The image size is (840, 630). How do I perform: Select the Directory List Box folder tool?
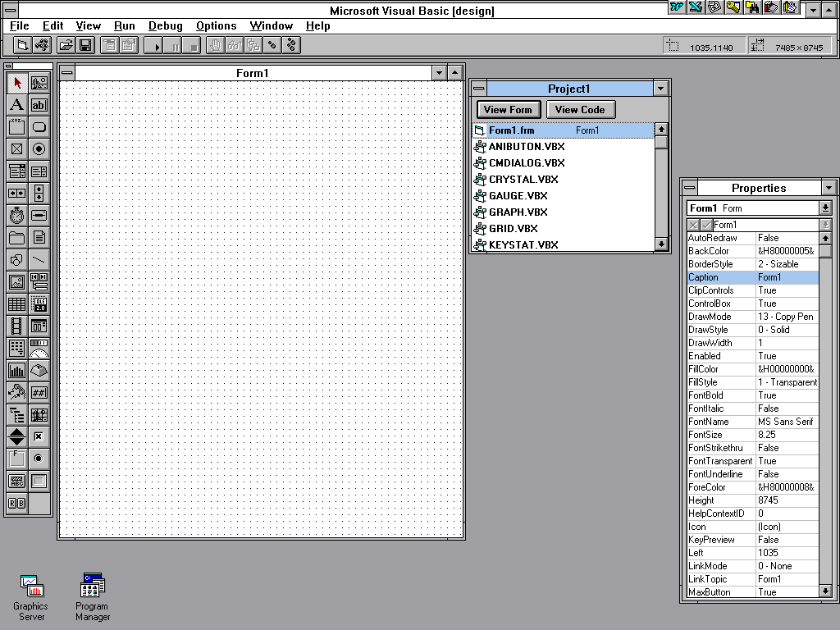click(x=16, y=238)
